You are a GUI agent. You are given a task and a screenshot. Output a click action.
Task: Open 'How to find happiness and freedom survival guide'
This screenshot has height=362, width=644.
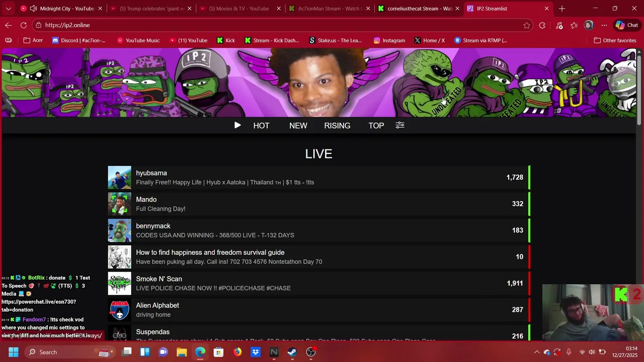click(x=210, y=252)
